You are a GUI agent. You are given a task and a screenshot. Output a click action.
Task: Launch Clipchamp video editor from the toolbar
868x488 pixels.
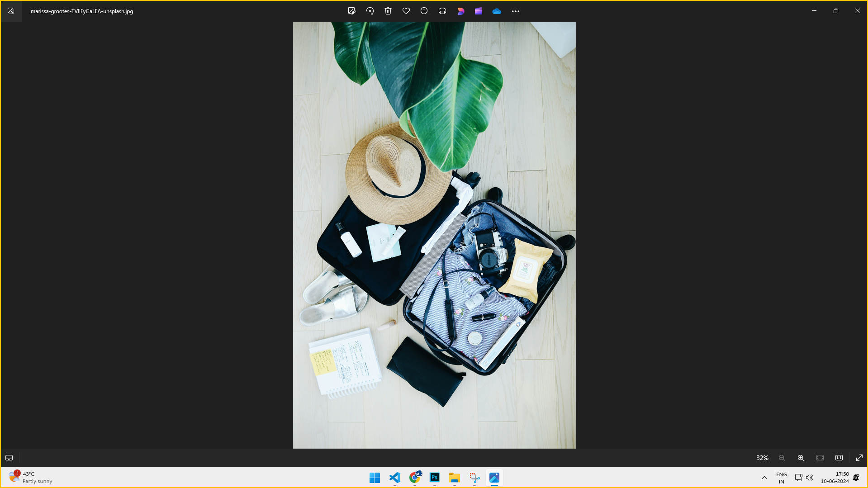coord(479,11)
